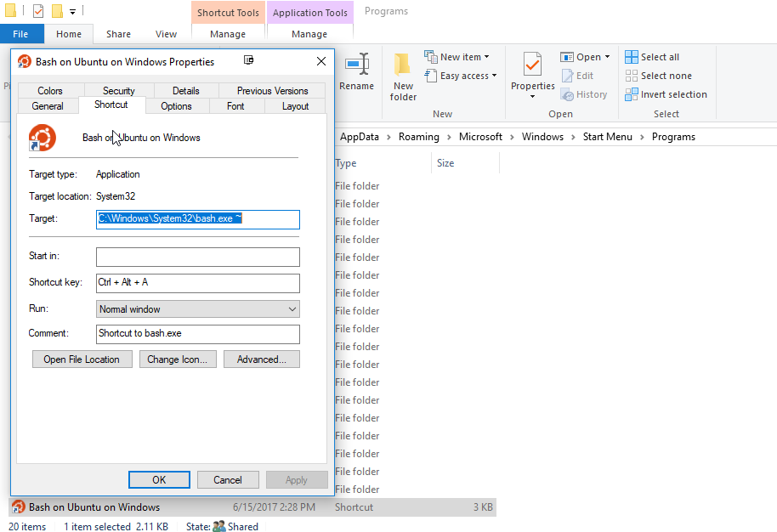The width and height of the screenshot is (777, 532).
Task: Click breadcrumb arrow after AppData
Action: (x=388, y=137)
